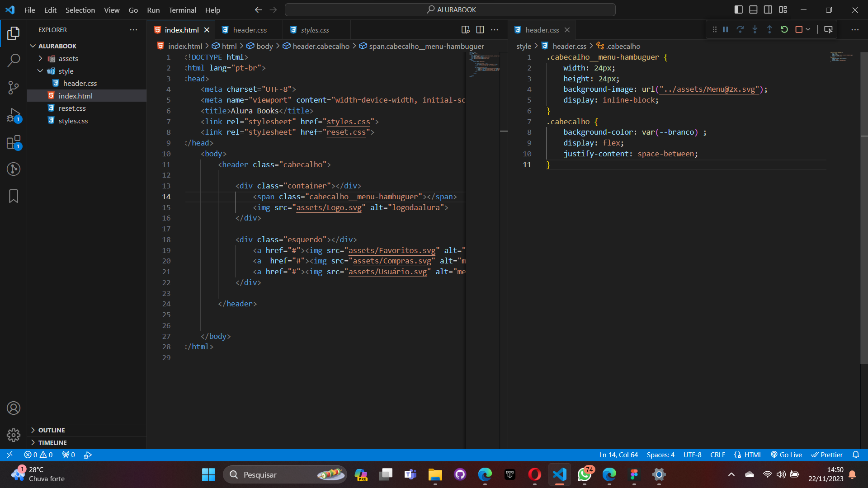Stop the debug session

pyautogui.click(x=799, y=29)
